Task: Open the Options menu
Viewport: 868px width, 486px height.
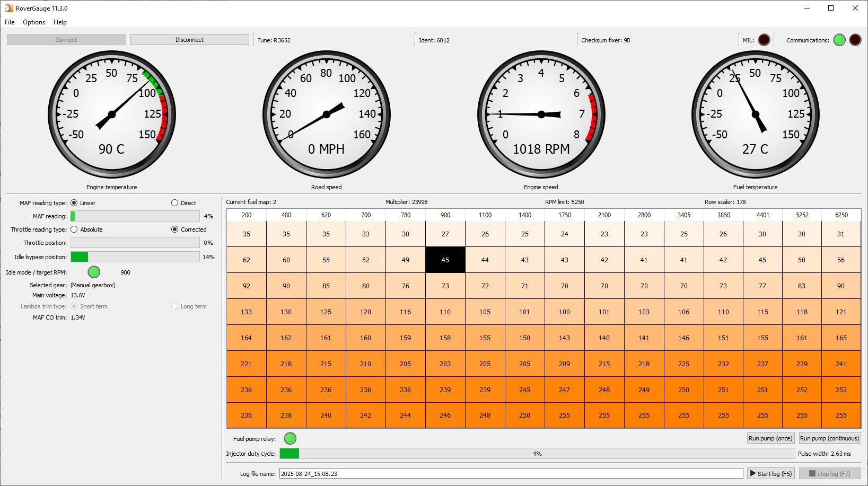Action: 34,22
